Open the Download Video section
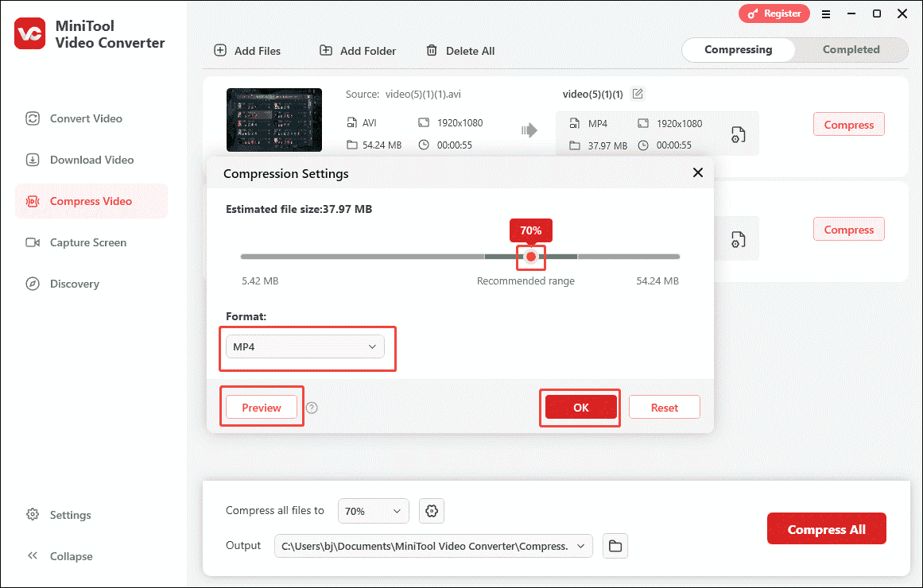This screenshot has height=588, width=923. pos(80,160)
